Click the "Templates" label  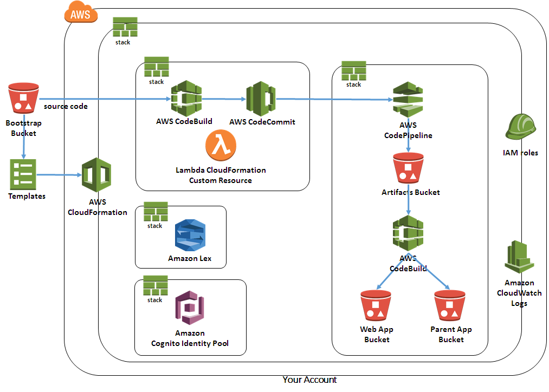27,196
